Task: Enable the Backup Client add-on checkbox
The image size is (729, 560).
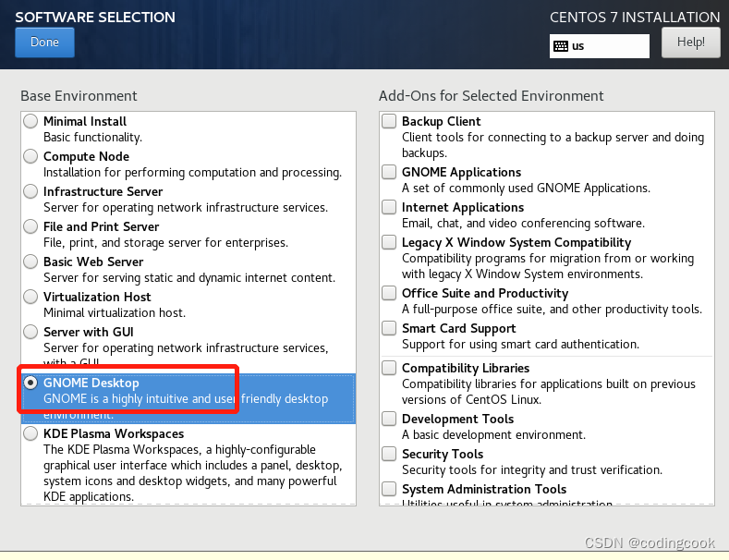Action: 389,121
